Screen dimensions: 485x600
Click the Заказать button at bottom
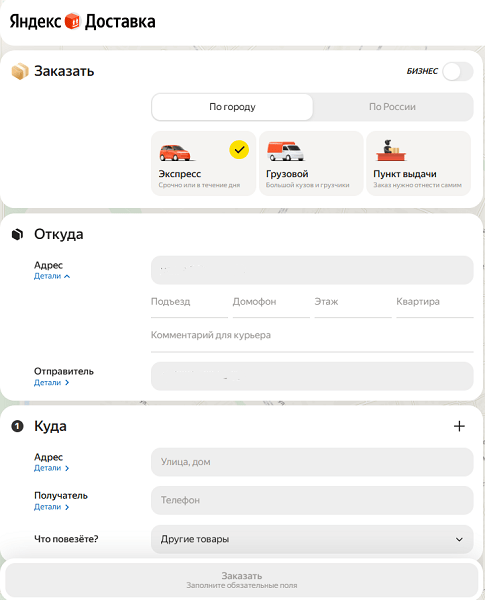point(242,579)
